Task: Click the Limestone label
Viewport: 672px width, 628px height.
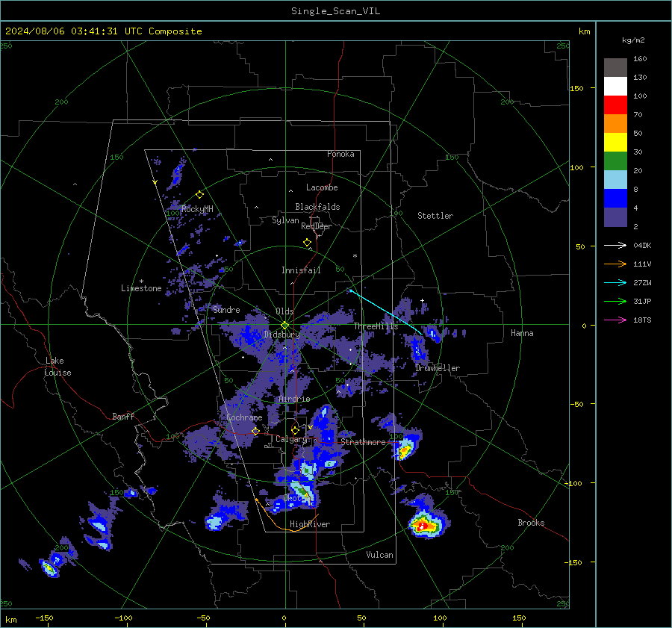Action: coord(141,288)
